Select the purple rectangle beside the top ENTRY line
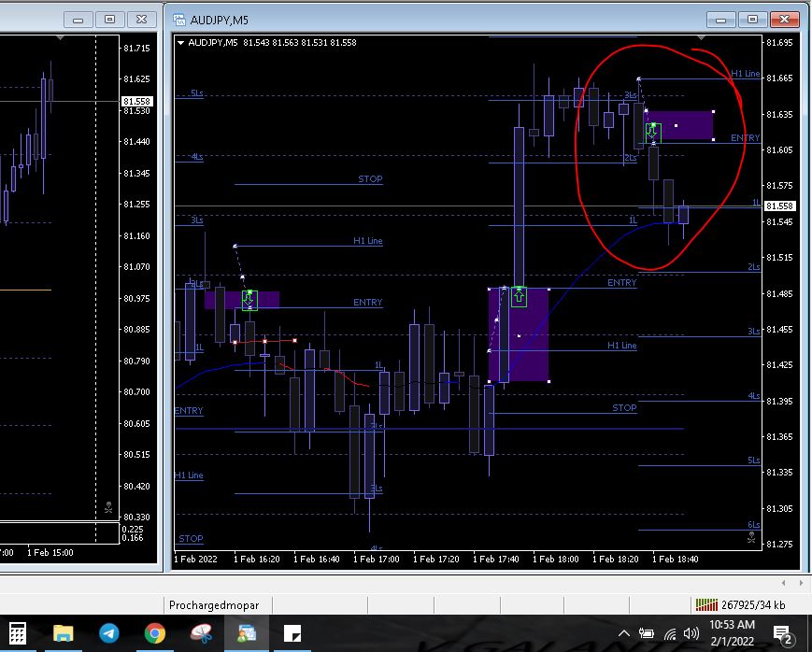 679,125
